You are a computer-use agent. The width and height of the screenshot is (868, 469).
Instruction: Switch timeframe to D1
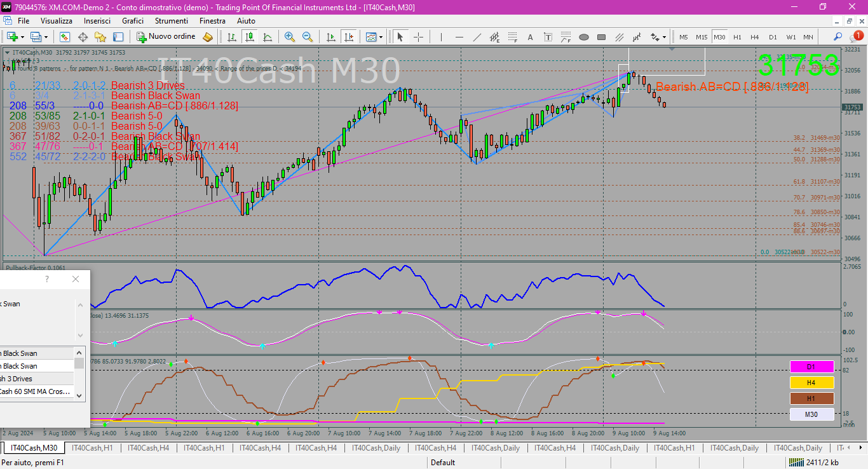pos(773,37)
